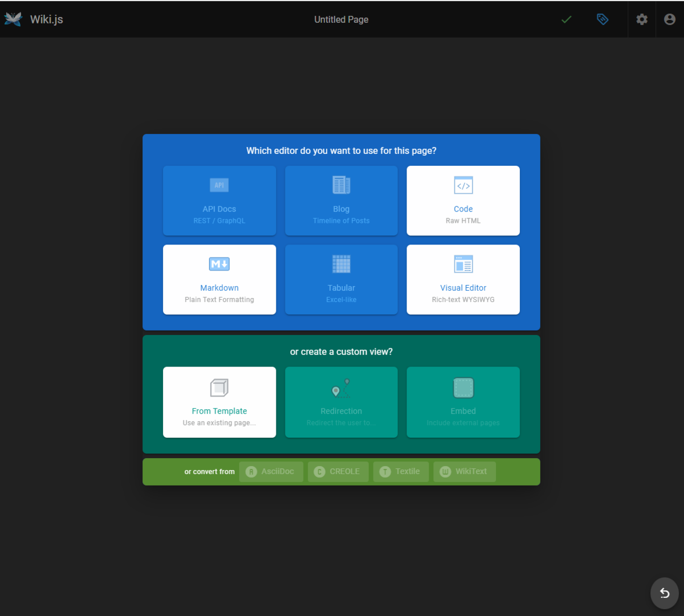Click the 'or convert from' label
684x616 pixels.
pos(209,472)
